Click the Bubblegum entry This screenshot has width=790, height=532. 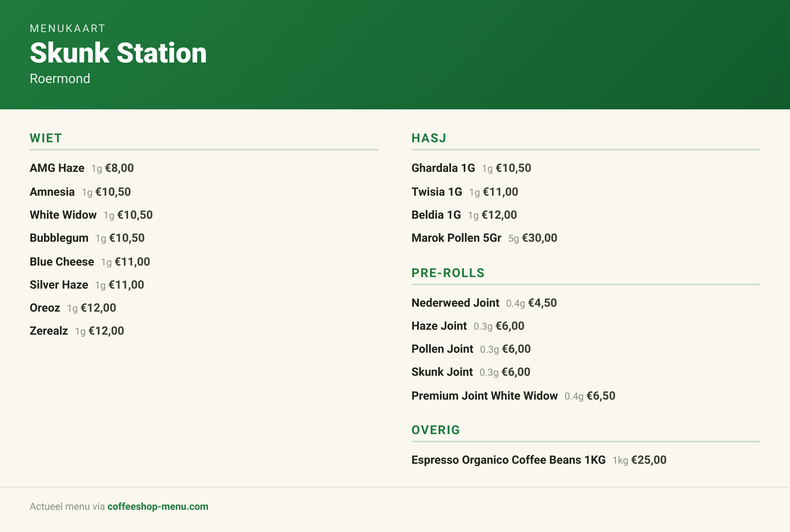click(87, 238)
